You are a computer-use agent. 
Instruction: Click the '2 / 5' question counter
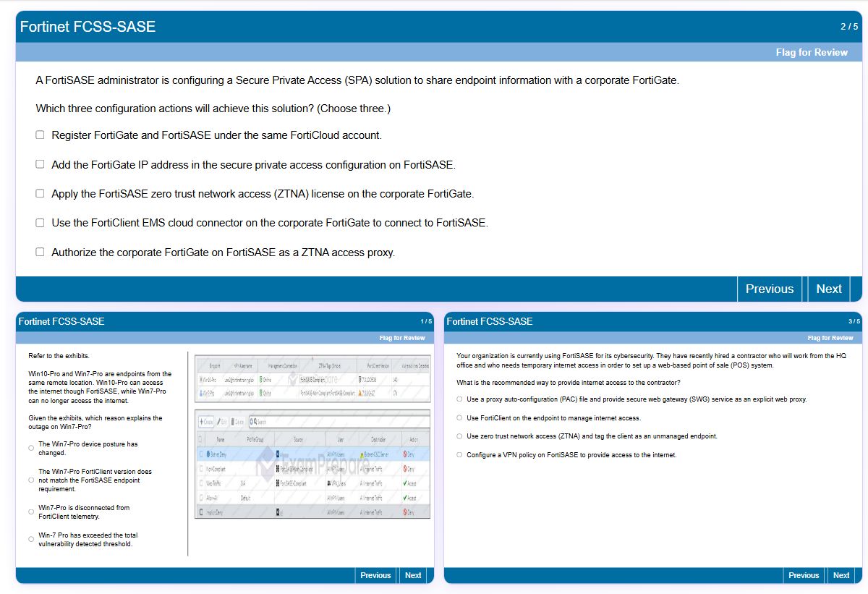click(849, 27)
